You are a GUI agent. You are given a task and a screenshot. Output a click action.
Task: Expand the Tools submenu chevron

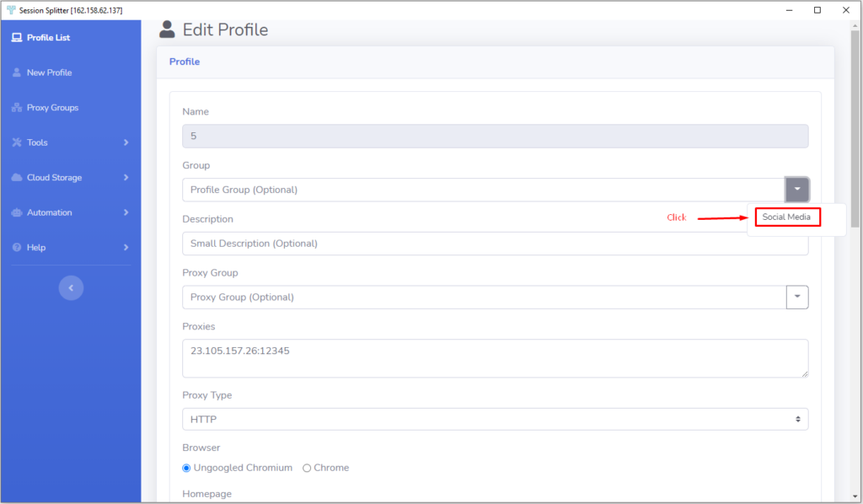tap(126, 142)
